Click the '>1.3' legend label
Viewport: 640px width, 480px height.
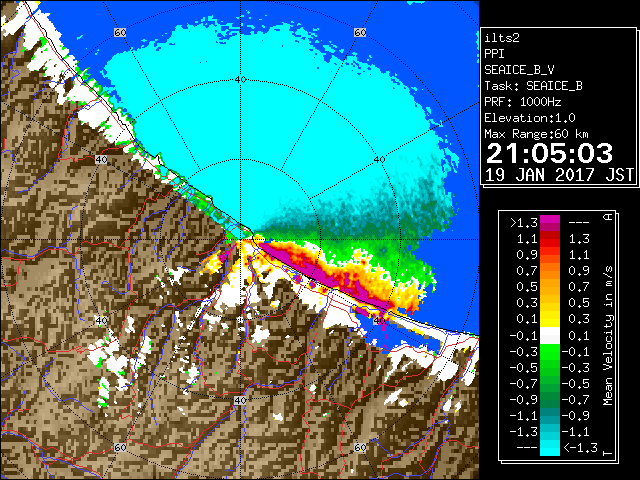tap(524, 223)
